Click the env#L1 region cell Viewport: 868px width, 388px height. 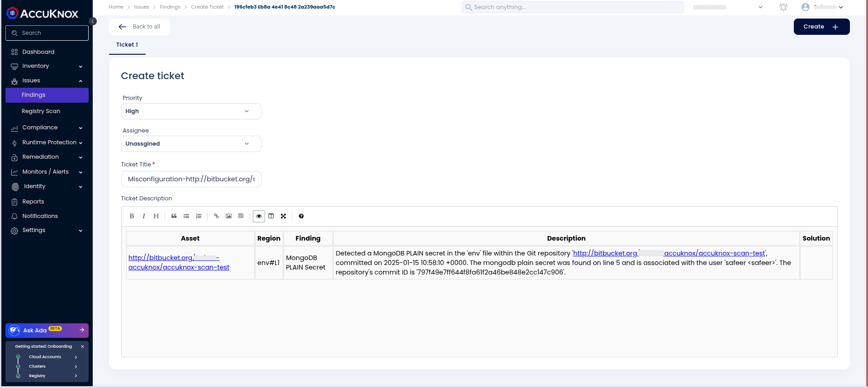(x=269, y=262)
